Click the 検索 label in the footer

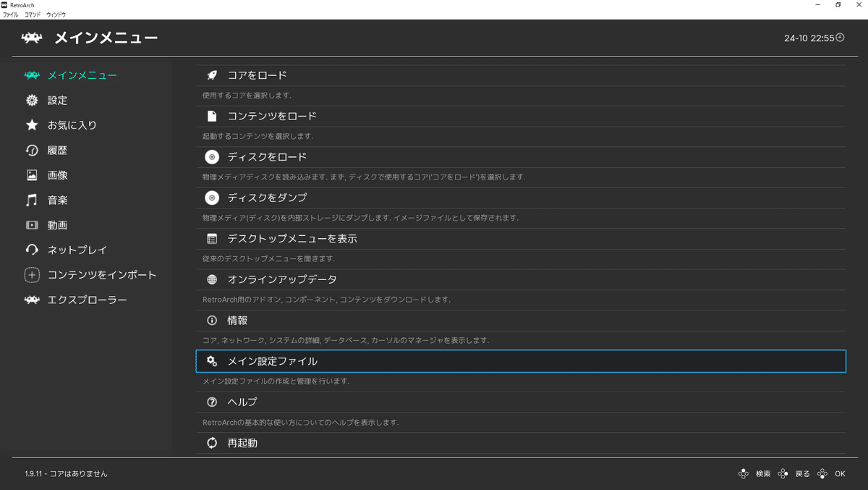click(763, 474)
